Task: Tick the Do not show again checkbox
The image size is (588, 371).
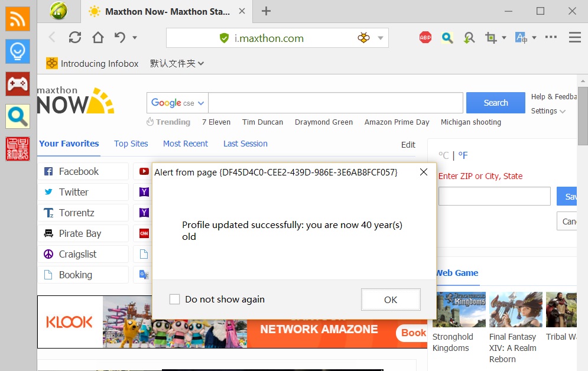Action: 174,299
